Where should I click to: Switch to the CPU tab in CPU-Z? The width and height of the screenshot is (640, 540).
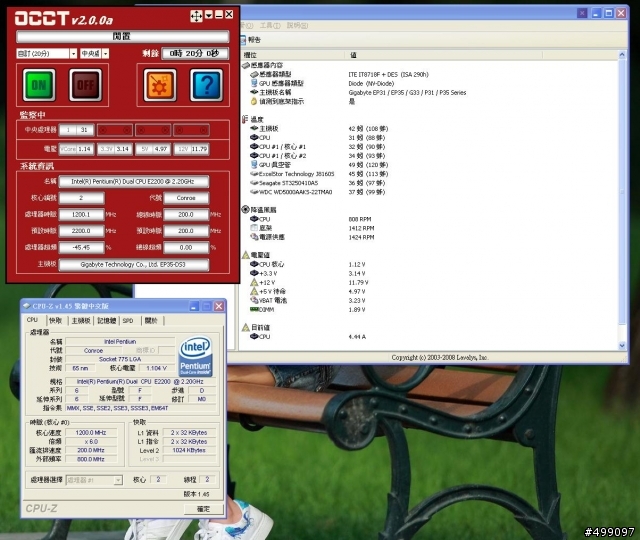click(32, 320)
